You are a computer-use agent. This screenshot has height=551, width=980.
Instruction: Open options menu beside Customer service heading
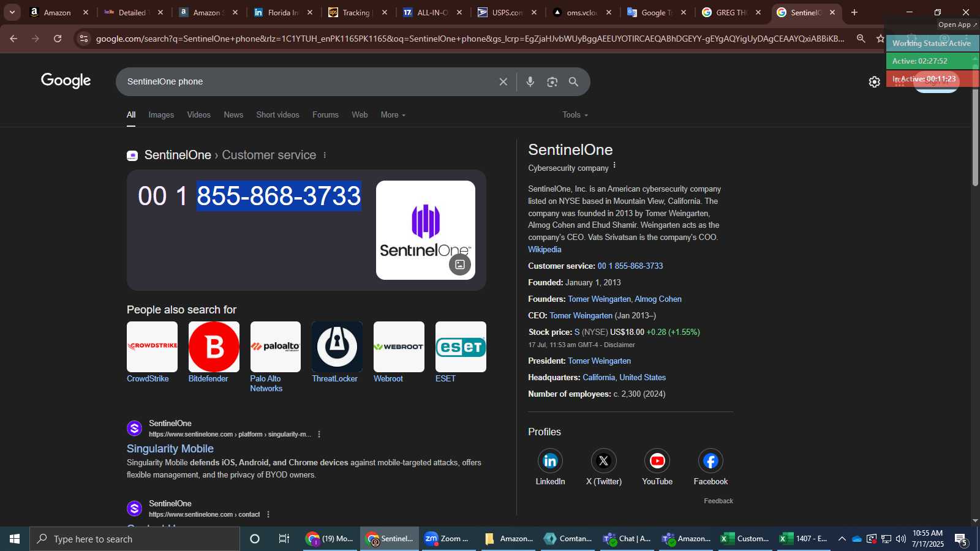(325, 156)
